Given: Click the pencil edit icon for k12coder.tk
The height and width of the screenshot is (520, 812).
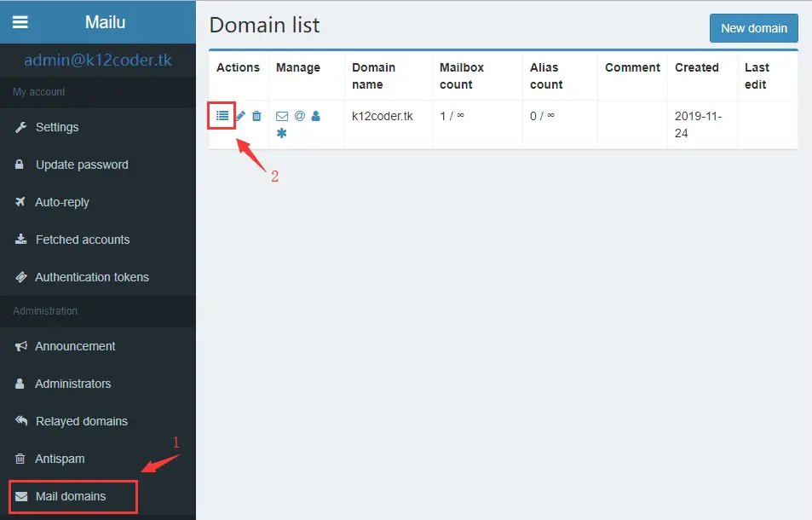Looking at the screenshot, I should pos(240,115).
